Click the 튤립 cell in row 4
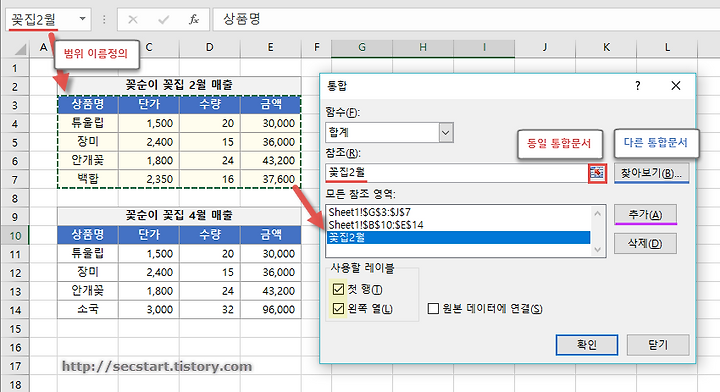Viewport: 720px width, 392px height. pyautogui.click(x=88, y=123)
